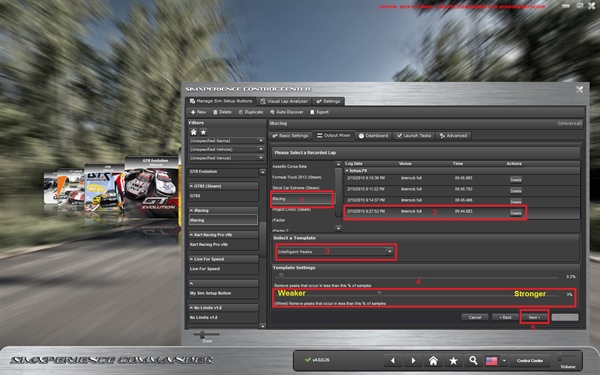Click the green checkmark version indicator
The image size is (600, 375).
[308, 360]
